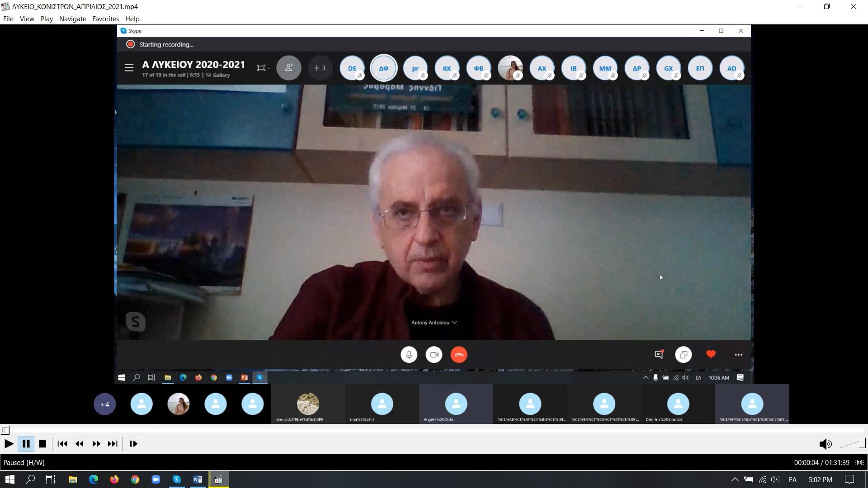The width and height of the screenshot is (868, 488).
Task: Open the Favorites menu
Action: pos(105,19)
